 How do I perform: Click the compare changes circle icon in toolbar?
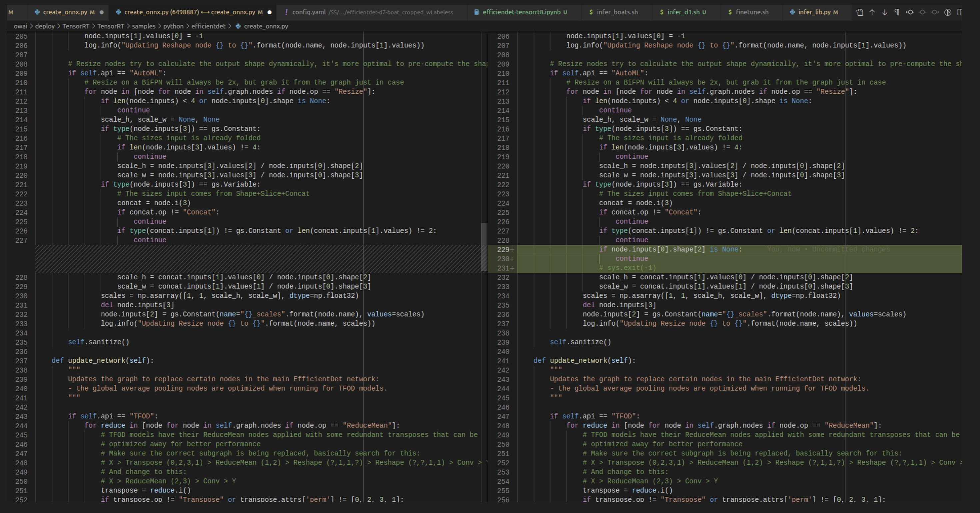[948, 12]
